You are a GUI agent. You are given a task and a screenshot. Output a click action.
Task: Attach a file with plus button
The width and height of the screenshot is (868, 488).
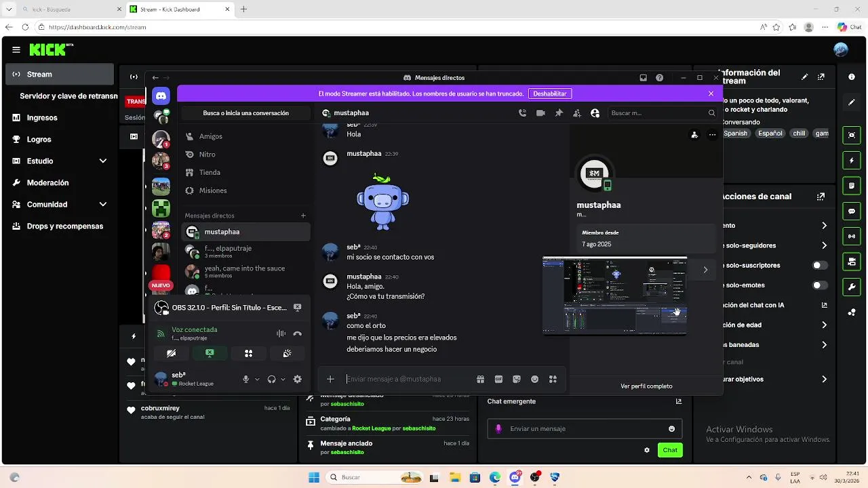click(x=330, y=380)
